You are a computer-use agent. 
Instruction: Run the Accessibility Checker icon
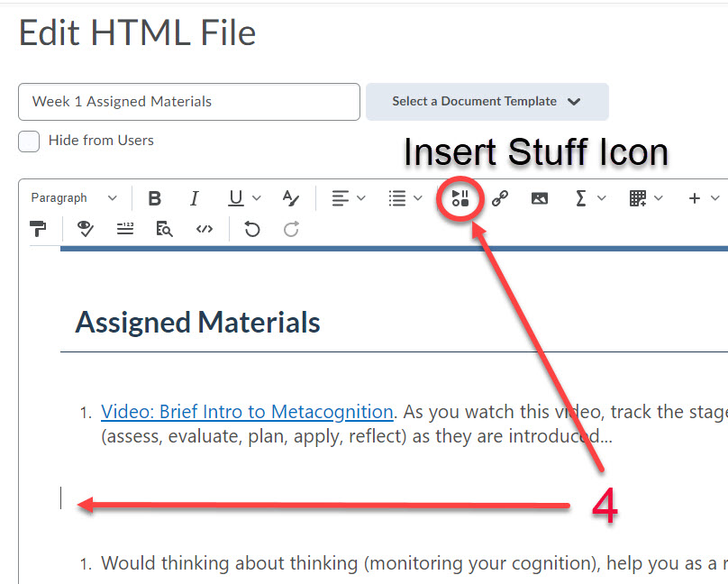[x=85, y=229]
